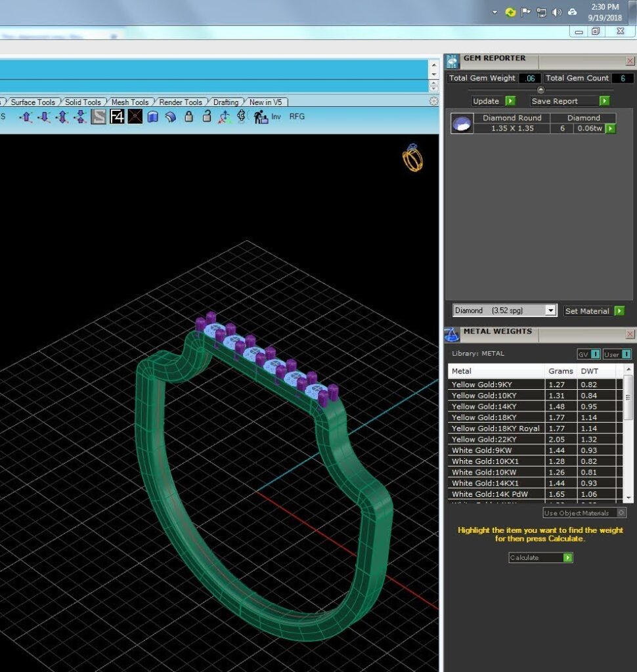Click the double up-down purple arrows icon
Viewport: 637px width, 672px height.
(x=62, y=117)
